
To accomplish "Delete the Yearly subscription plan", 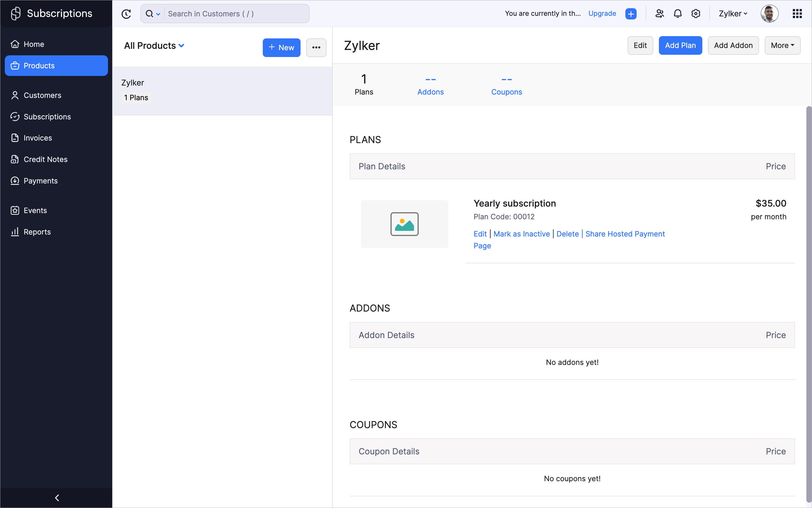I will [567, 234].
